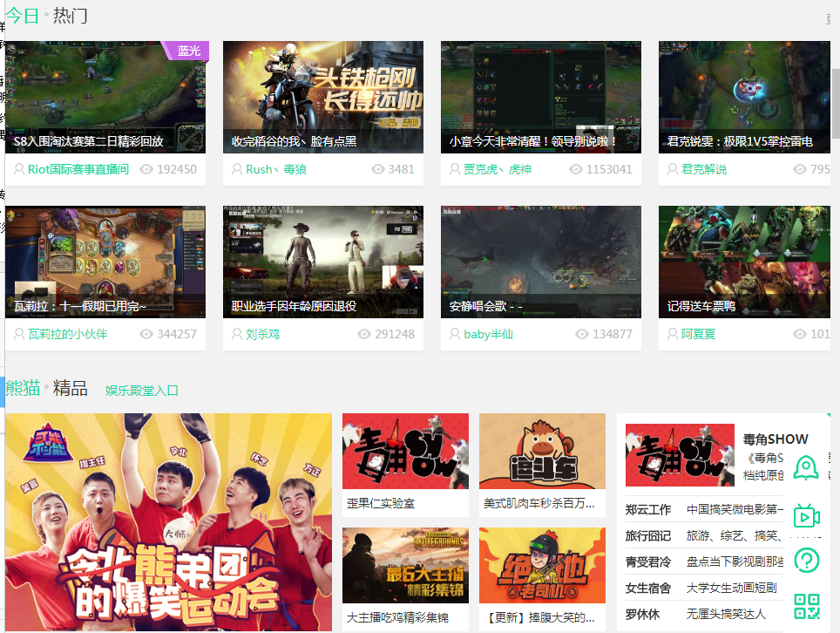The height and width of the screenshot is (633, 840).
Task: Open 今北熊弟团的爆笑运动会 banner
Action: click(169, 521)
